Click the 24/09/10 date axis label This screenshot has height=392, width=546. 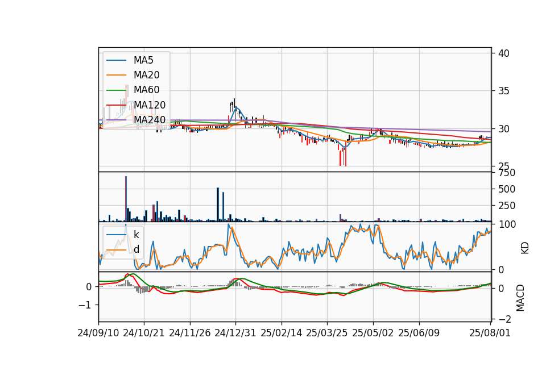click(x=98, y=333)
